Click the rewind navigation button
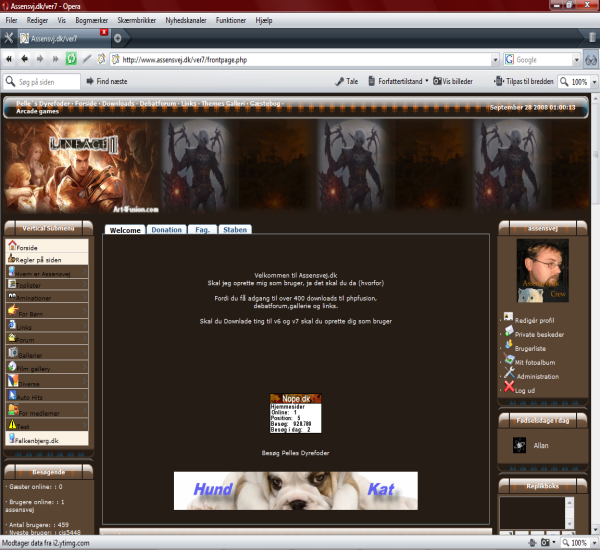Image resolution: width=600 pixels, height=550 pixels. [x=9, y=59]
